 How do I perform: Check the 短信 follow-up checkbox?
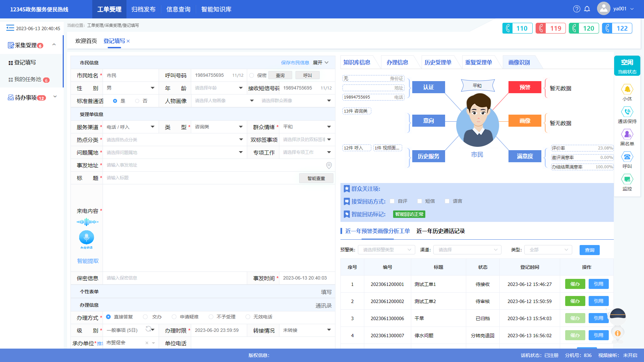pyautogui.click(x=420, y=201)
